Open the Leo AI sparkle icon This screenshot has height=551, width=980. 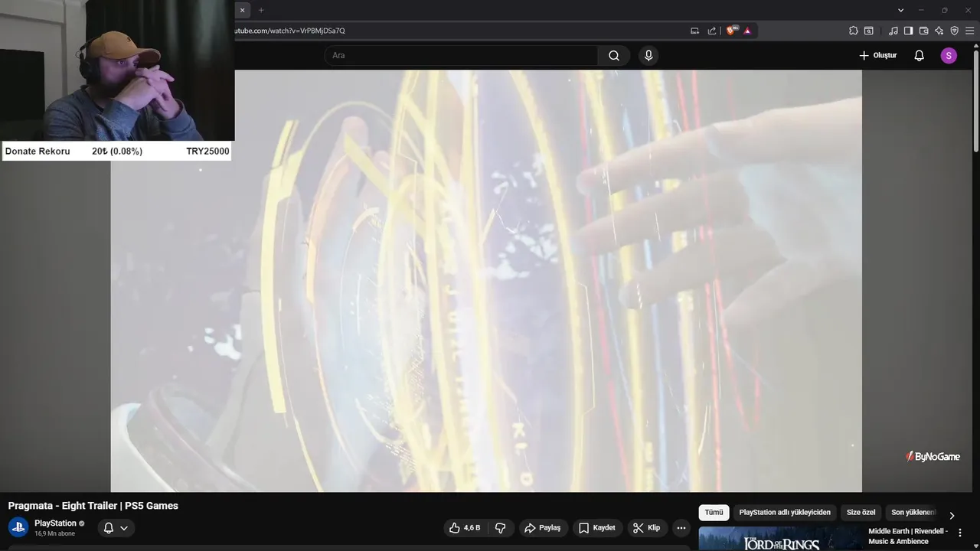tap(939, 31)
